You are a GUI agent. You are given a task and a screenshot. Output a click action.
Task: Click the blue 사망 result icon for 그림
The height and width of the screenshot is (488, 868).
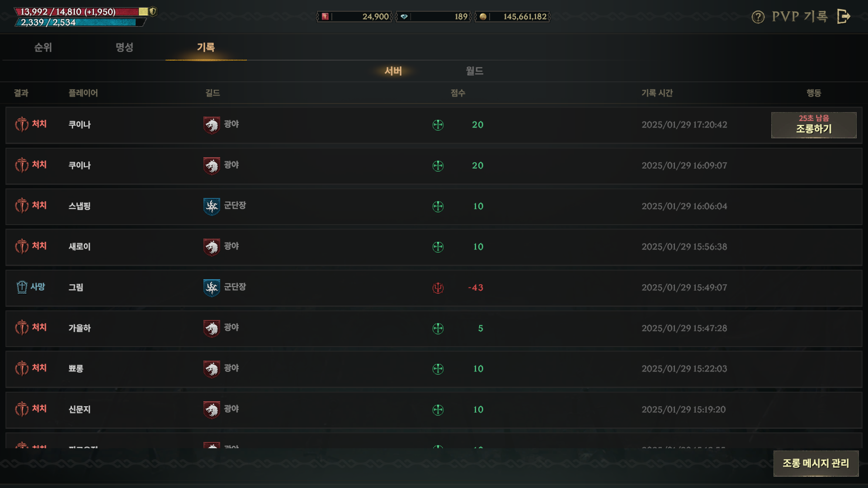tap(22, 287)
